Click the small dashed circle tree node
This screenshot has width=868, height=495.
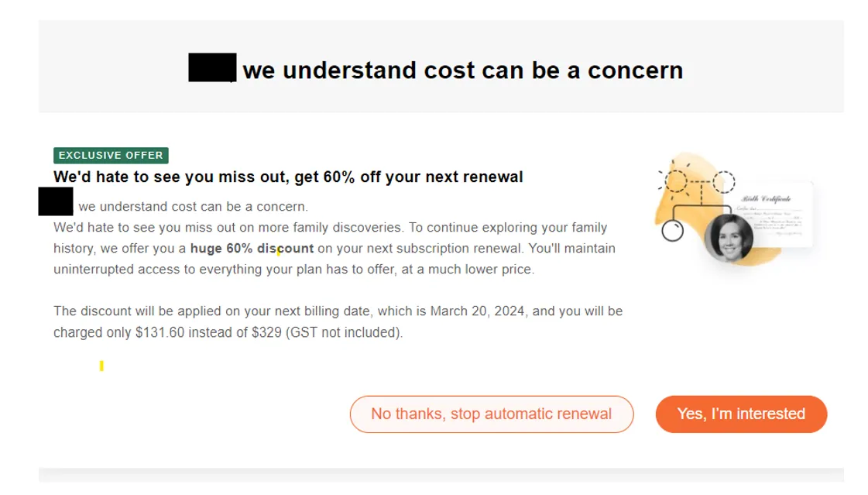723,182
